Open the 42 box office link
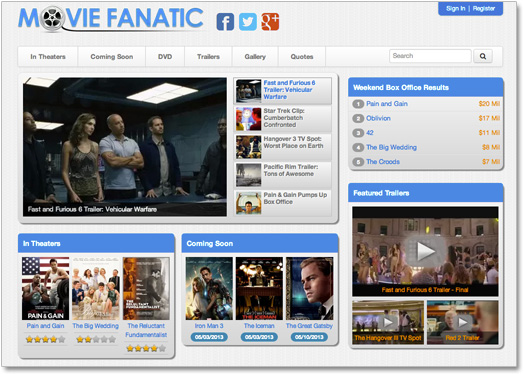The height and width of the screenshot is (374, 524). (370, 133)
